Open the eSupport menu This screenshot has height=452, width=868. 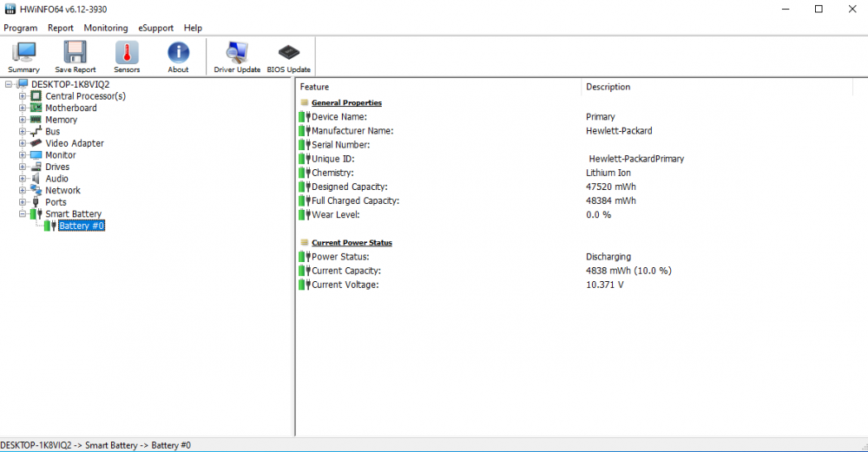point(156,28)
